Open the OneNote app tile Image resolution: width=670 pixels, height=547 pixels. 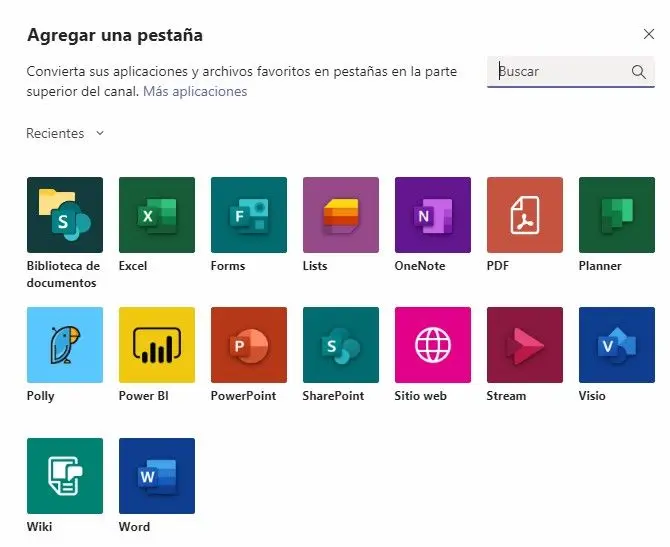point(432,215)
